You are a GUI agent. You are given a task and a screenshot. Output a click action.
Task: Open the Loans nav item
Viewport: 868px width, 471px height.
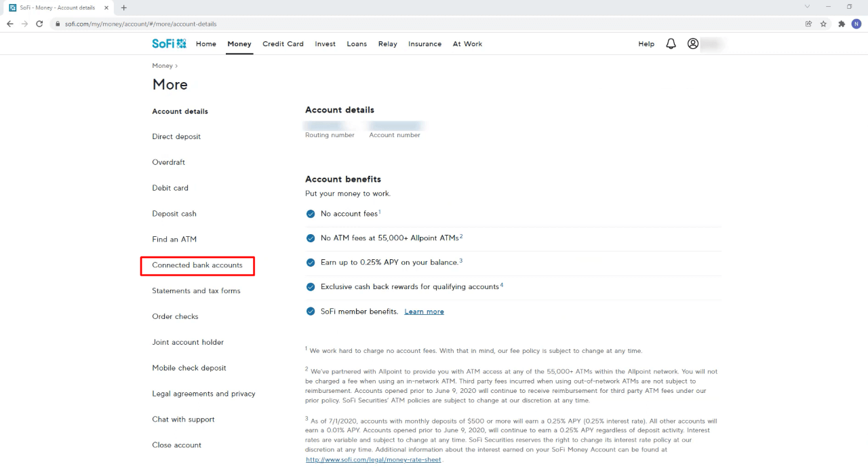[357, 43]
